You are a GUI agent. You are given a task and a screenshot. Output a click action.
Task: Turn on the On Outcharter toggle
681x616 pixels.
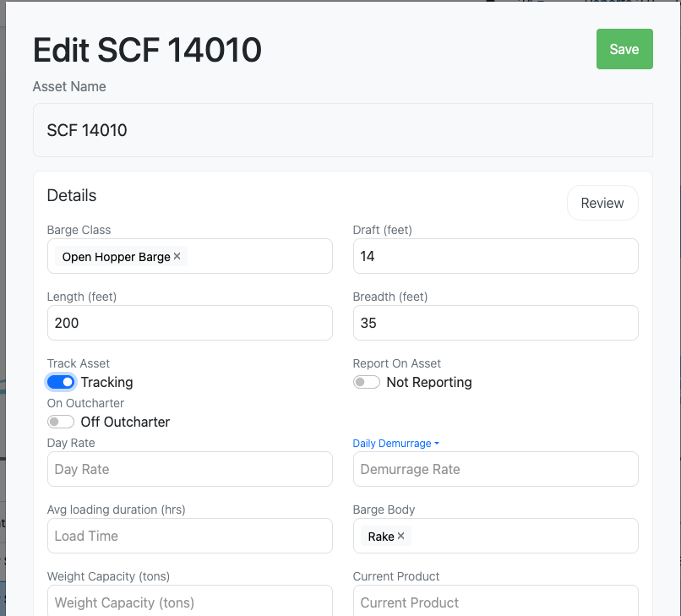pyautogui.click(x=61, y=422)
